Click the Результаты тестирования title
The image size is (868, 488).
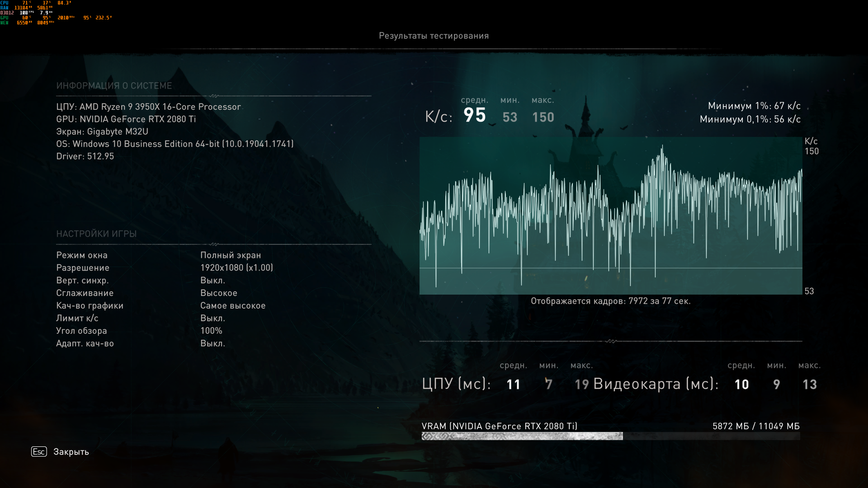pyautogui.click(x=434, y=36)
